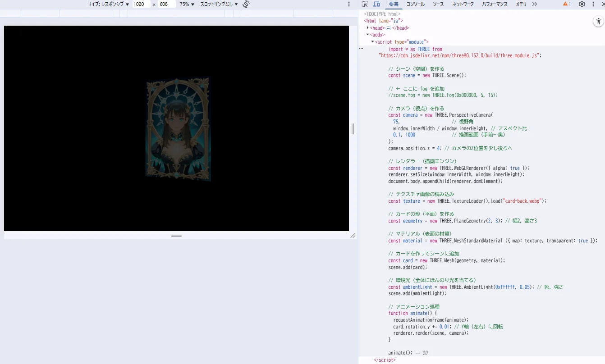Screen dimensions: 605x364
Task: Click the rotate screen orientation icon
Action: [x=246, y=4]
